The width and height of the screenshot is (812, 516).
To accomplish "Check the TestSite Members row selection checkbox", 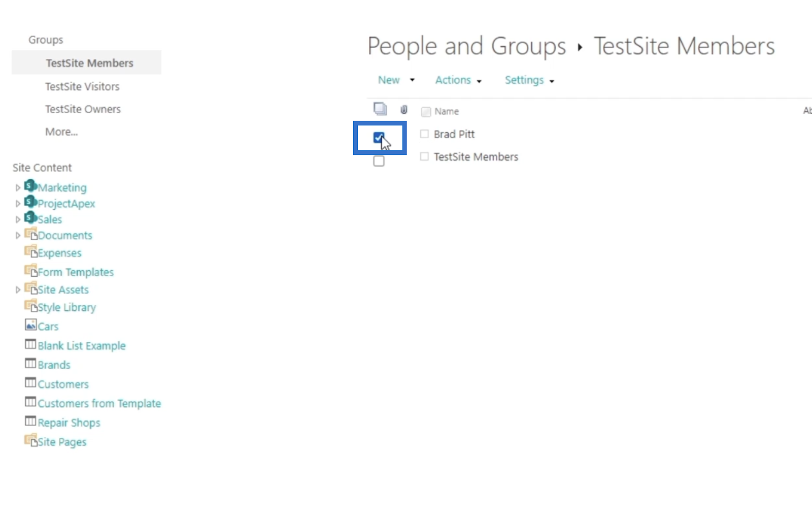I will coord(379,161).
